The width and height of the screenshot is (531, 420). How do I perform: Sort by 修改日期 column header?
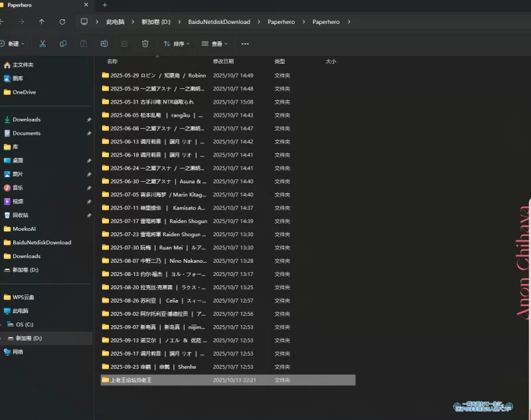(x=223, y=61)
